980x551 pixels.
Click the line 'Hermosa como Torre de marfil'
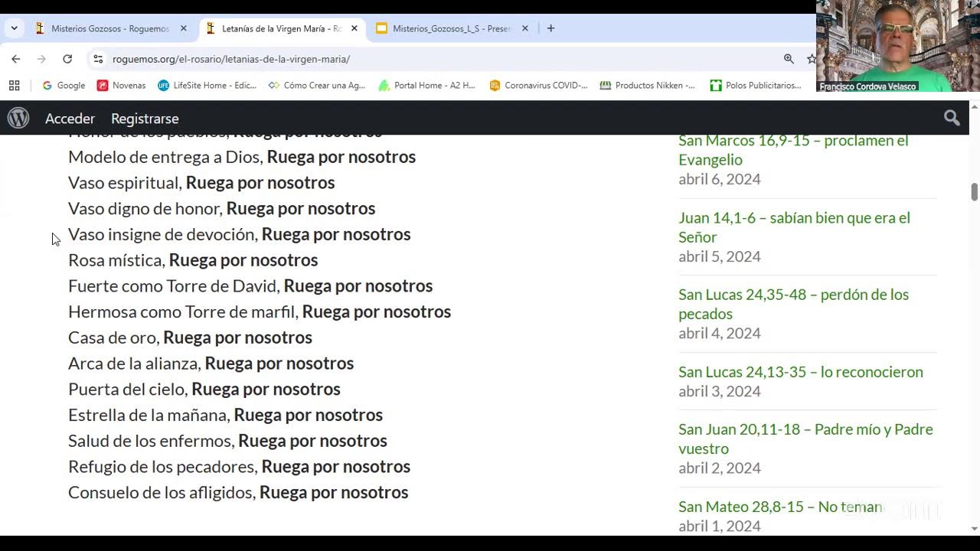point(260,311)
